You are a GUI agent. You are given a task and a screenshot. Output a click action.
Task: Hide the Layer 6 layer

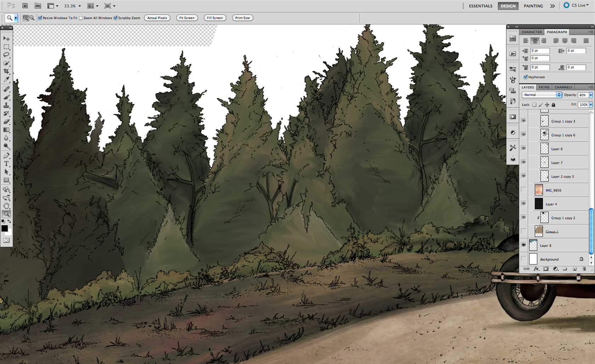pyautogui.click(x=523, y=148)
